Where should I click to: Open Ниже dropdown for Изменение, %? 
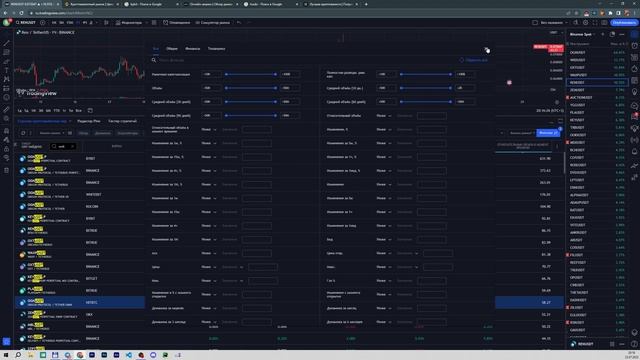click(x=383, y=129)
